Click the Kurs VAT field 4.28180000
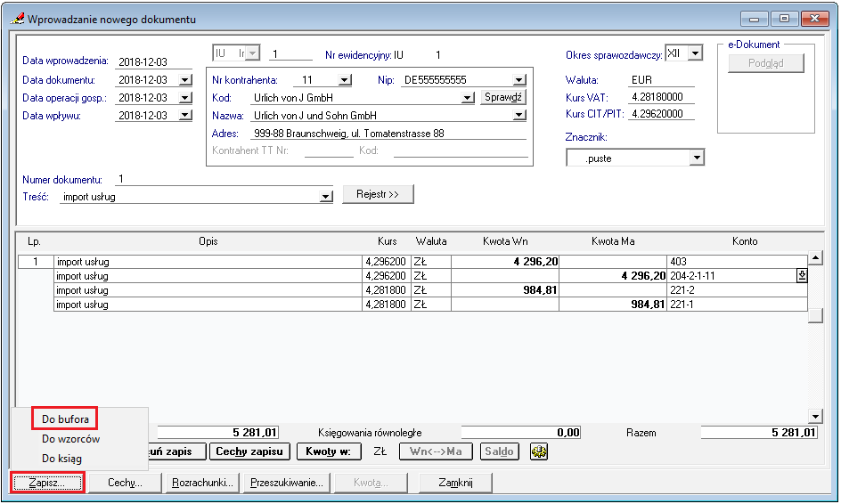 [661, 97]
